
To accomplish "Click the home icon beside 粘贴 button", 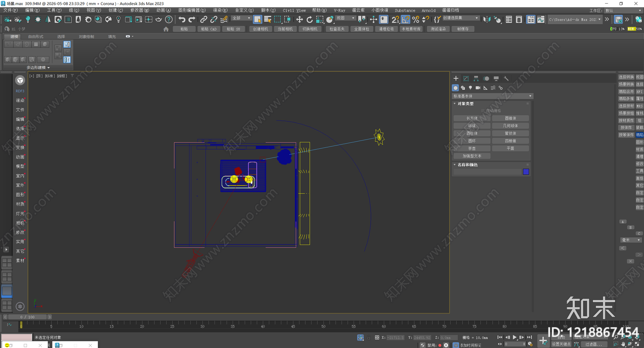I will [166, 29].
